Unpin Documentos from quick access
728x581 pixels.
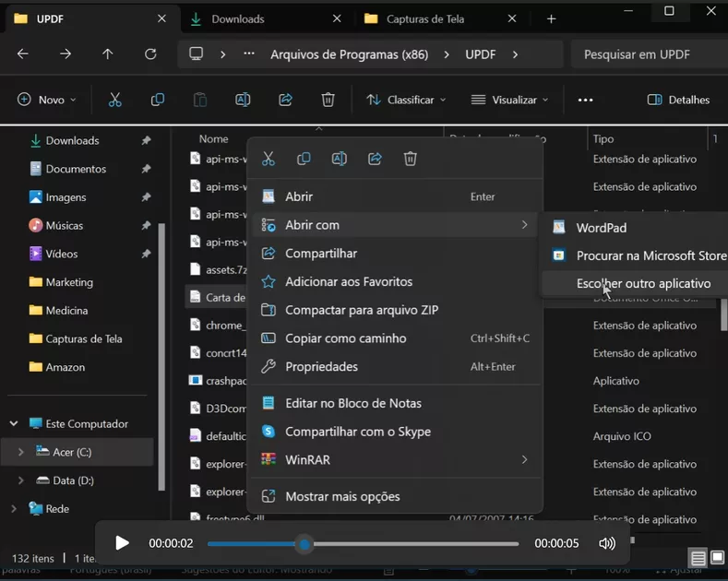(147, 169)
